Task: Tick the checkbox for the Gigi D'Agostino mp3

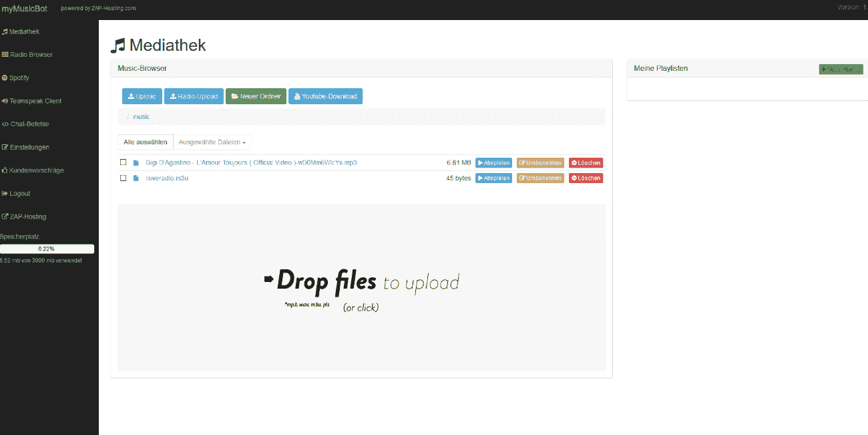Action: (123, 162)
